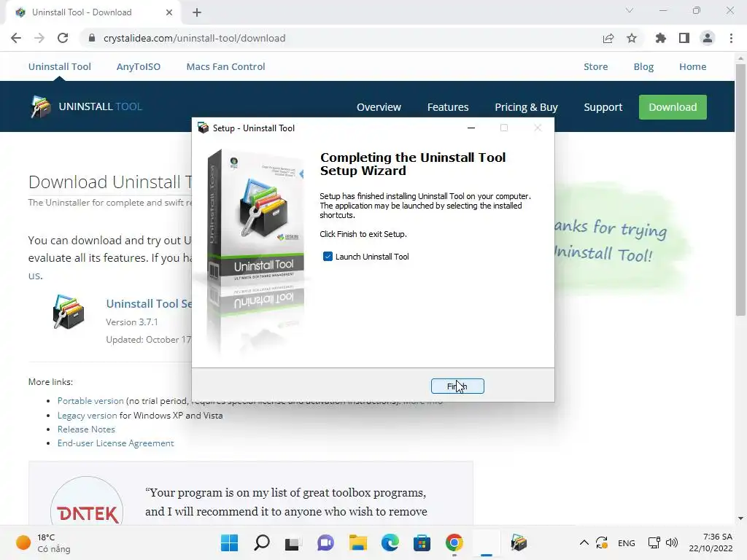Open Chrome's three-dot menu
The width and height of the screenshot is (747, 560).
pyautogui.click(x=731, y=38)
